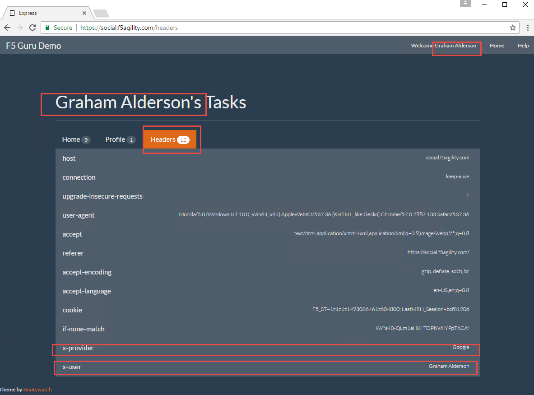Viewport: 534px width, 395px height.
Task: Select the Express browser tab
Action: (47, 13)
